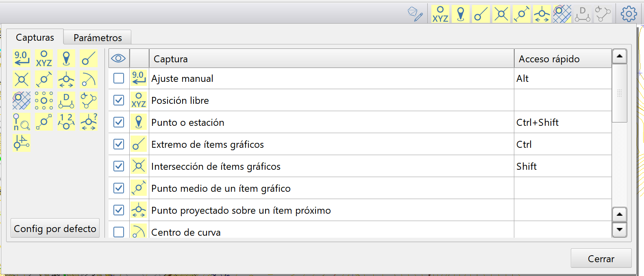Image resolution: width=644 pixels, height=276 pixels.
Task: Click the manual adjust 9.0 icon in left grid
Action: (22, 58)
